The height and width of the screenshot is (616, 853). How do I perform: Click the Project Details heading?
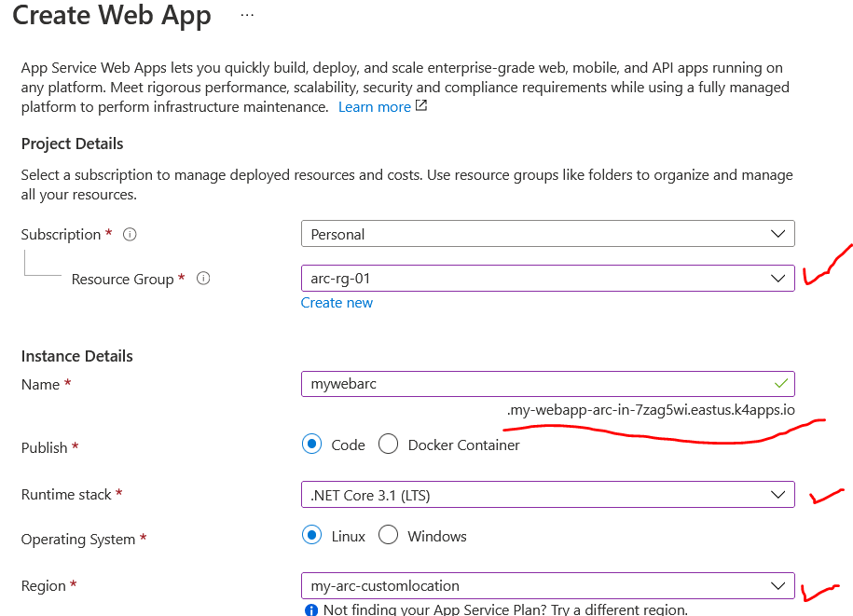coord(73,144)
